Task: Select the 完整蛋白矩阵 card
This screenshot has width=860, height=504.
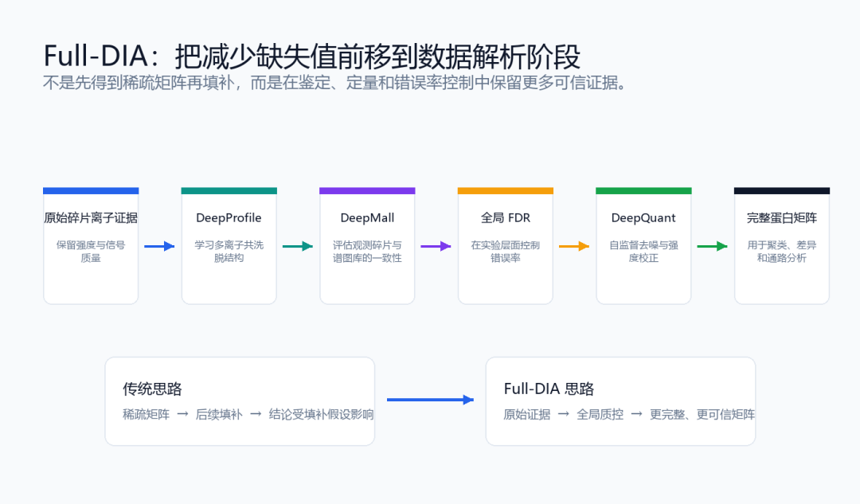Action: point(782,246)
